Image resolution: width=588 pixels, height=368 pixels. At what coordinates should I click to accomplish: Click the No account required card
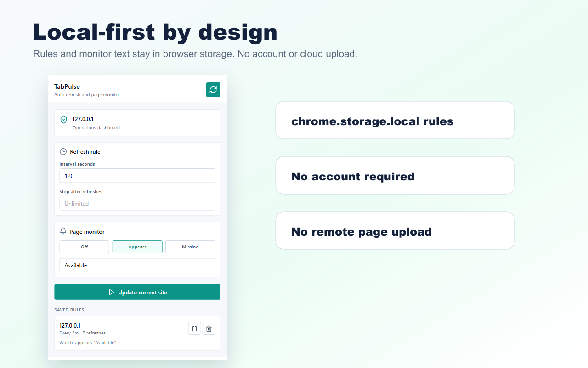click(395, 175)
